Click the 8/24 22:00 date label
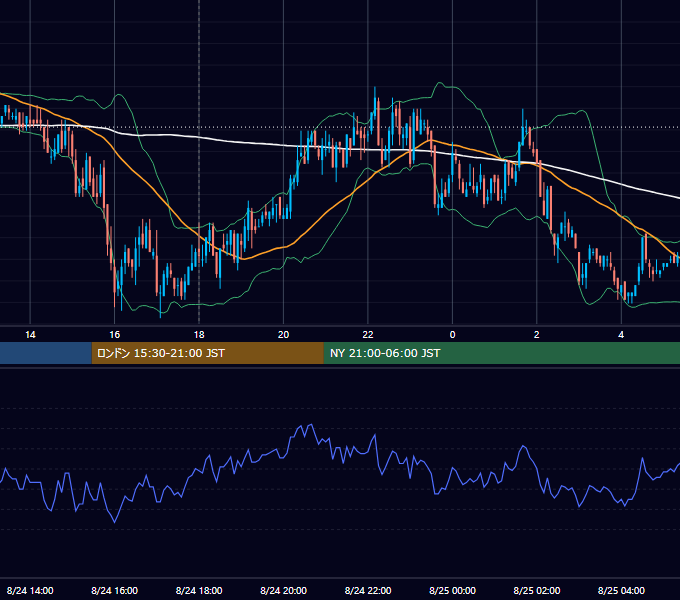 [368, 590]
